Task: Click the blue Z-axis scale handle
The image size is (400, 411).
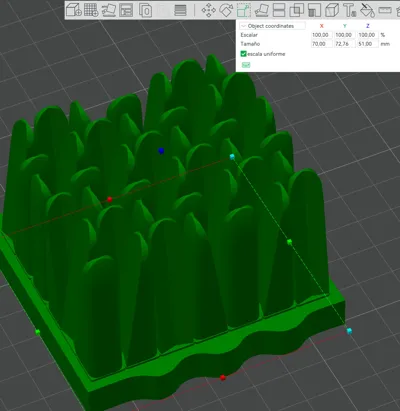Action: click(x=161, y=151)
